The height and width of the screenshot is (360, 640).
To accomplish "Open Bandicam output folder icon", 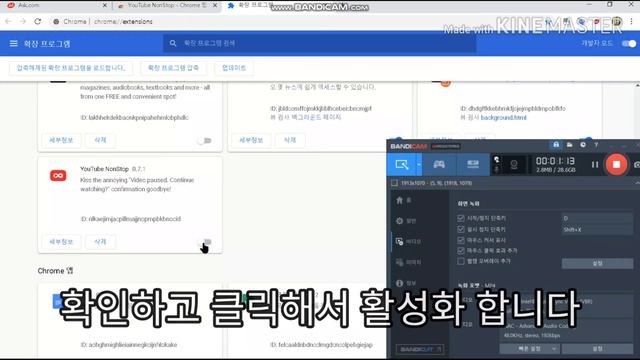I will pos(569,145).
